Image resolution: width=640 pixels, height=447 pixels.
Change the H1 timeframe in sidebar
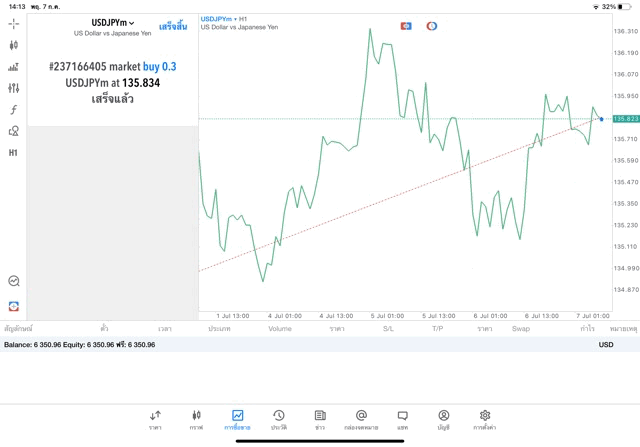tap(13, 153)
